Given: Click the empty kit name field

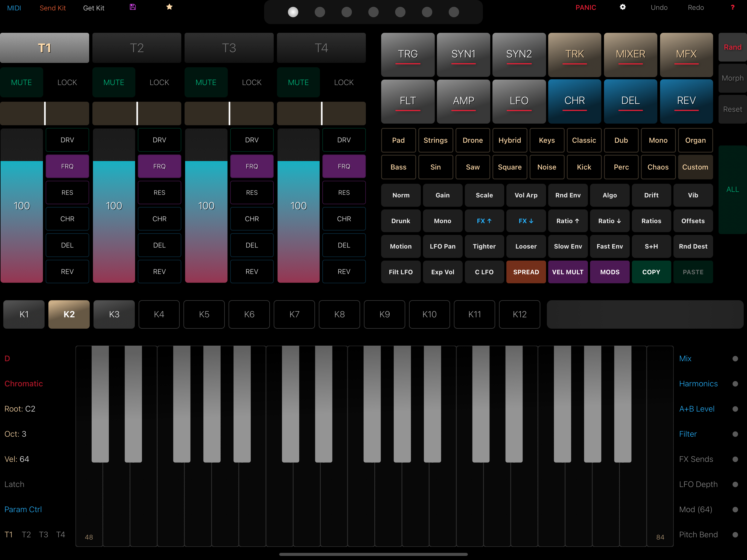Looking at the screenshot, I should (x=645, y=314).
